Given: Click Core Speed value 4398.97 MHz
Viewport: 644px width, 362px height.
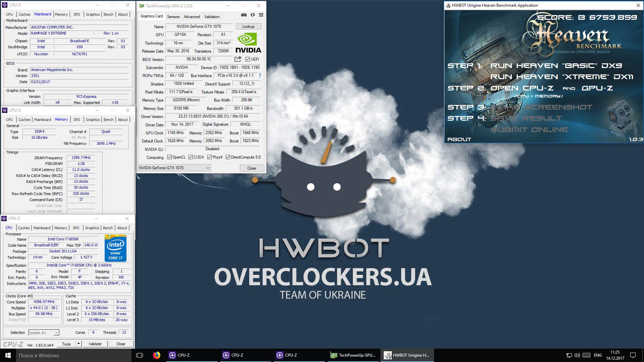Looking at the screenshot, I should click(44, 302).
